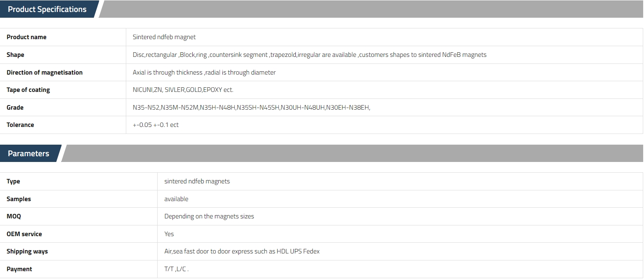
Task: Click the 'Sintered ndfeb magnet' value
Action: tap(164, 37)
